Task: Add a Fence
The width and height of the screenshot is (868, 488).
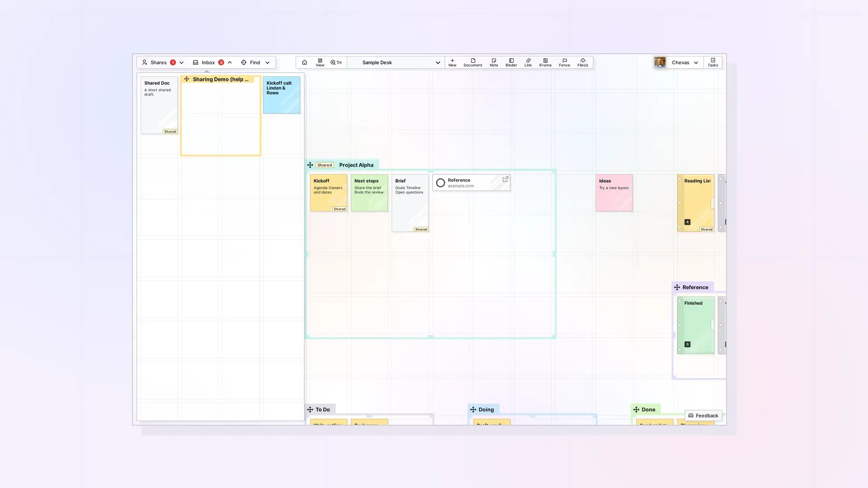Action: tap(564, 62)
